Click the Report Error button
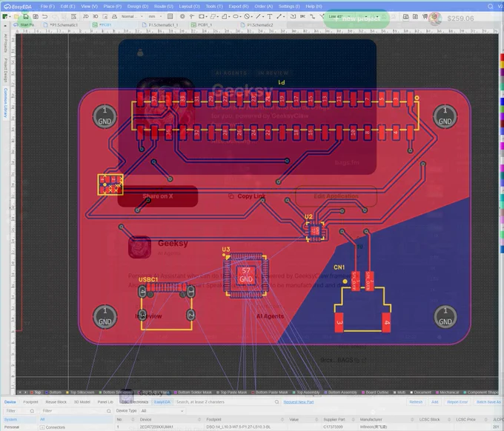504x431 pixels. point(457,402)
